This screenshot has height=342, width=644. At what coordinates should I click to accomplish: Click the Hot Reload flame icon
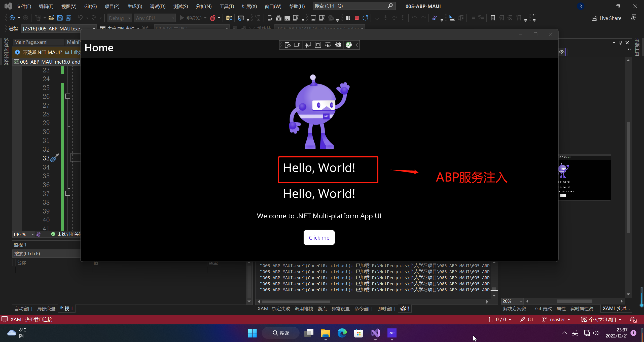click(x=213, y=18)
